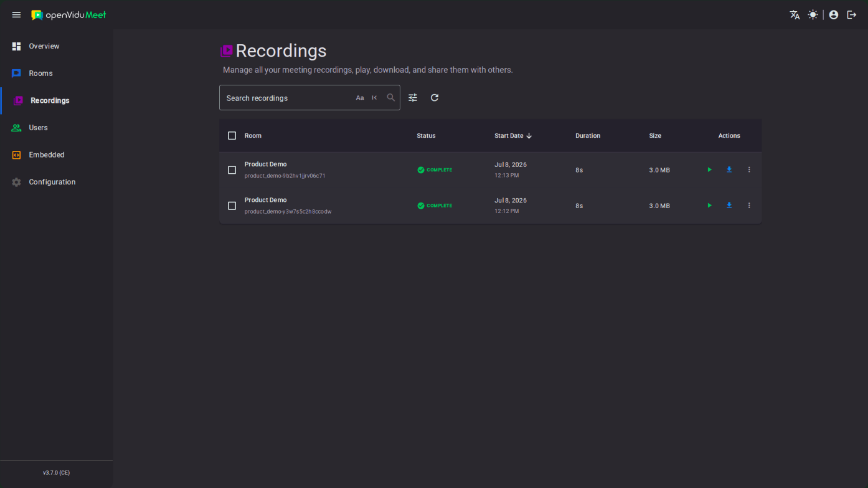The image size is (868, 488).
Task: Click the Recordings page title icon
Action: click(x=227, y=50)
